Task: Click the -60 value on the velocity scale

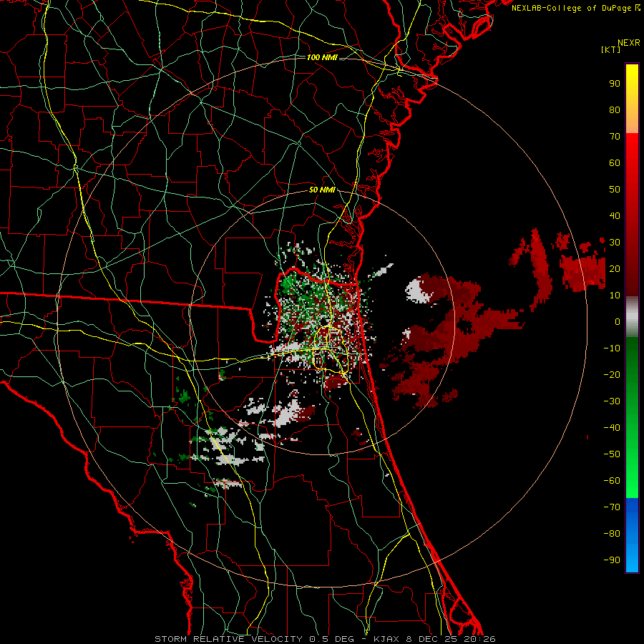Action: (x=612, y=481)
